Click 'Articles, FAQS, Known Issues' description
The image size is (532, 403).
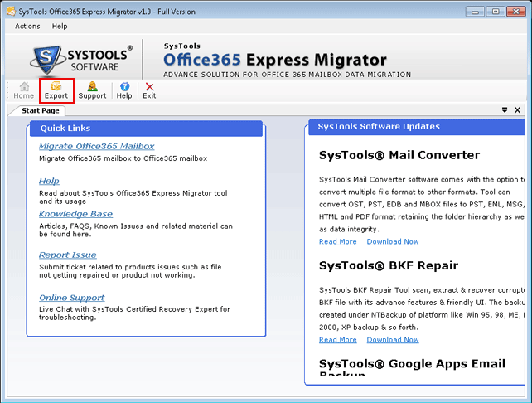point(136,231)
